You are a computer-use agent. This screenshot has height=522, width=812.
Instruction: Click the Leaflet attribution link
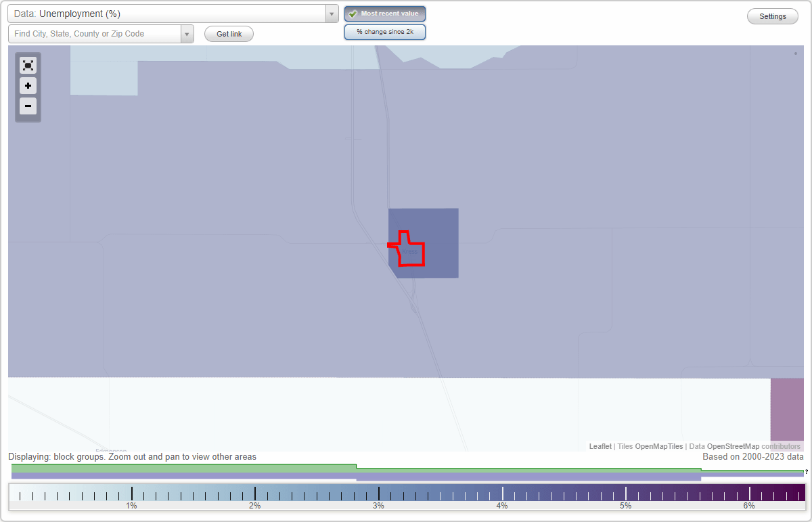coord(600,447)
